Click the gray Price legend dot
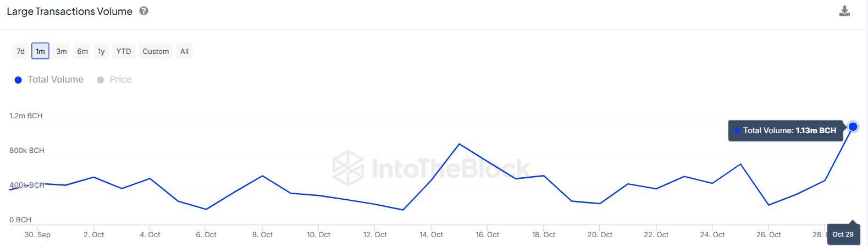 (x=101, y=80)
